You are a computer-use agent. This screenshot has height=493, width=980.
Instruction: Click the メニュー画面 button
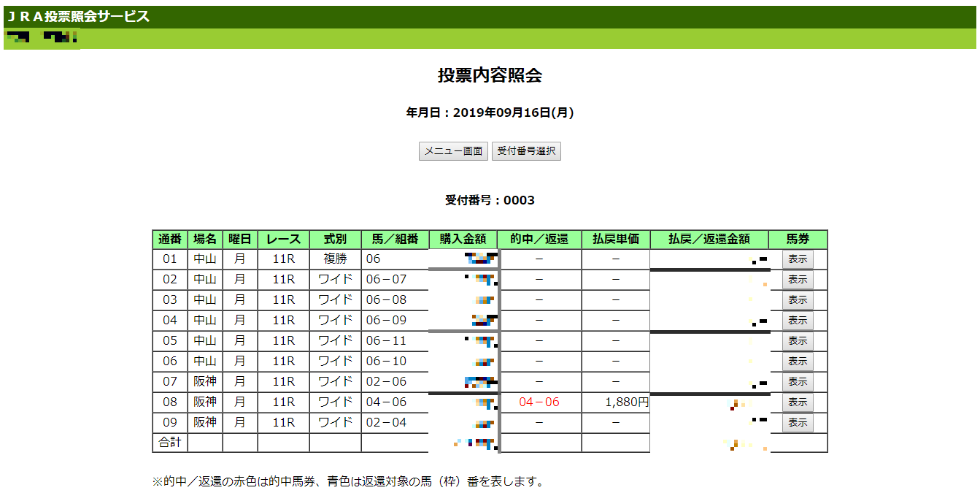click(453, 151)
